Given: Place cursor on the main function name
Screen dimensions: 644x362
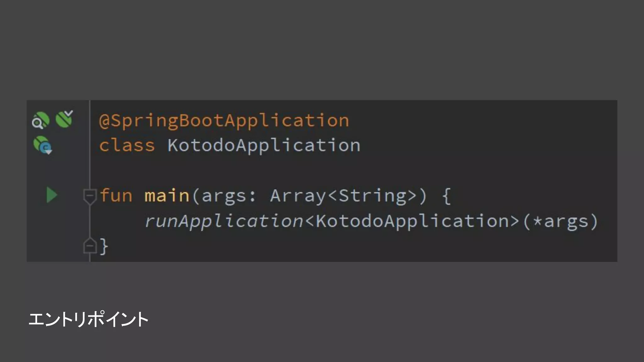Looking at the screenshot, I should [167, 195].
